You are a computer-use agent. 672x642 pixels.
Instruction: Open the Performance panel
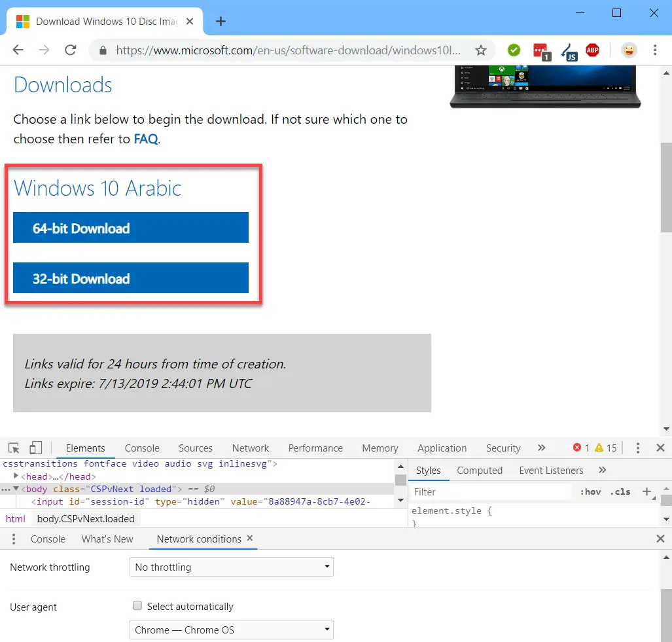[x=315, y=448]
